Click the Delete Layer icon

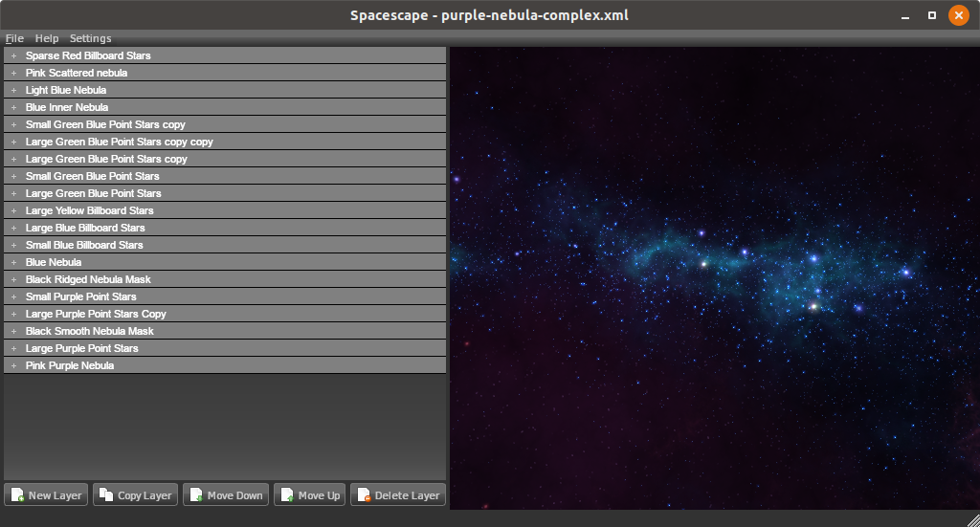364,495
